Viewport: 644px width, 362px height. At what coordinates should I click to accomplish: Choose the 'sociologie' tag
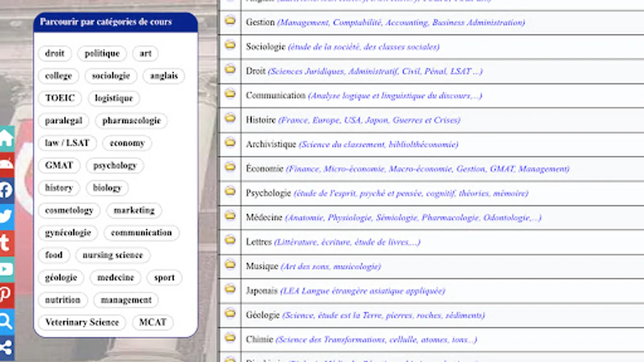point(111,76)
